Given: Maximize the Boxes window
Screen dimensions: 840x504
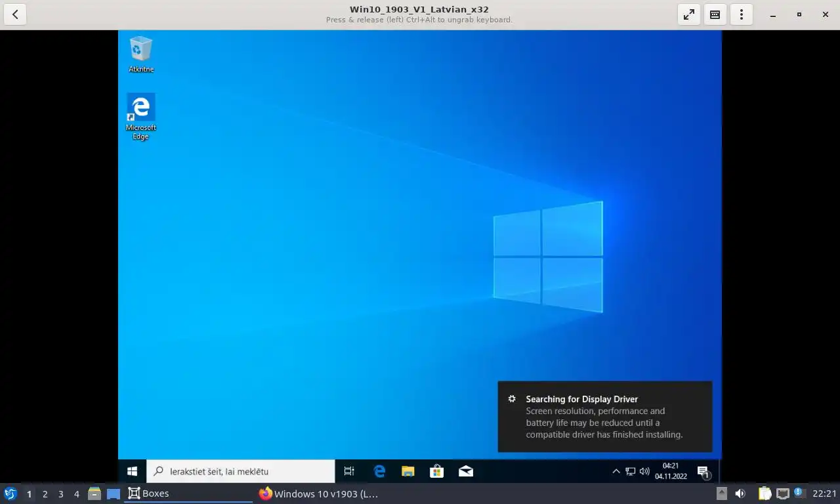Looking at the screenshot, I should (x=799, y=14).
